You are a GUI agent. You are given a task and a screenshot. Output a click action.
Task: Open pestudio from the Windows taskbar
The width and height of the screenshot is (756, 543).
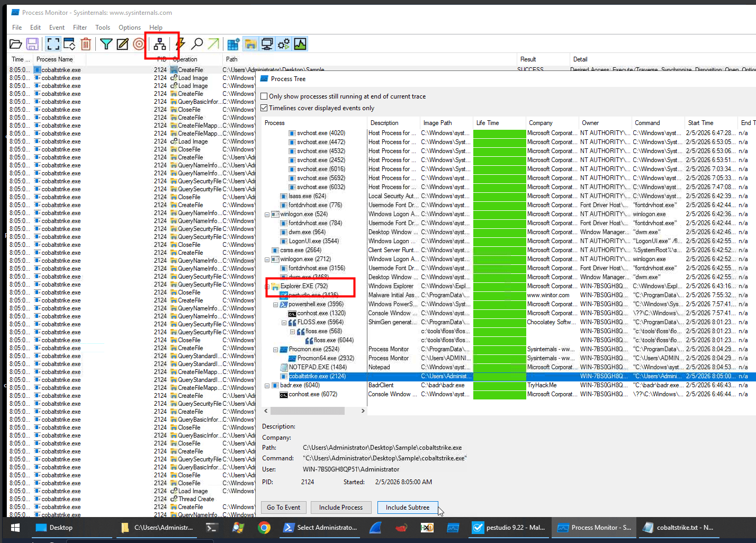click(x=508, y=528)
